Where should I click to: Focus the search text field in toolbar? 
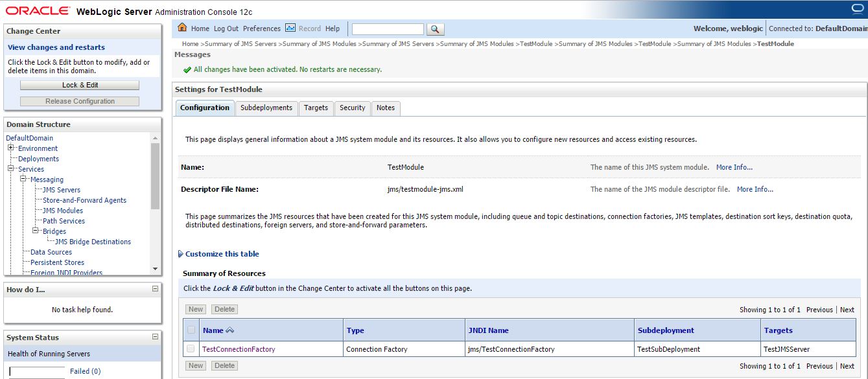point(388,29)
